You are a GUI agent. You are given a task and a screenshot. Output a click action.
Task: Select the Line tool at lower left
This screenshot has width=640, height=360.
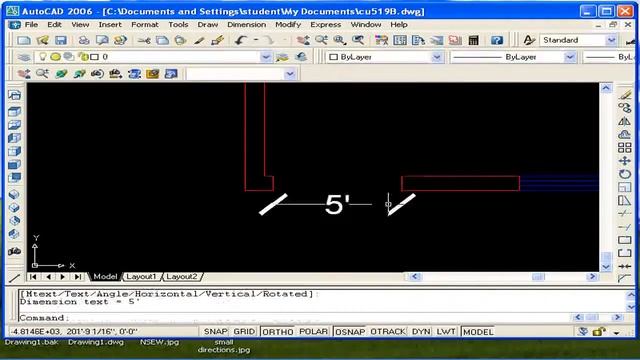[14, 278]
